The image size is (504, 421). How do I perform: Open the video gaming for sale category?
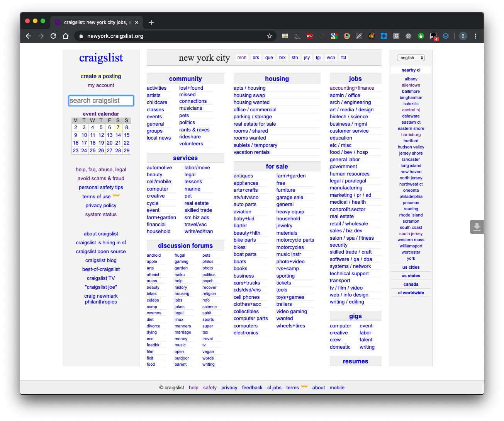click(x=292, y=312)
